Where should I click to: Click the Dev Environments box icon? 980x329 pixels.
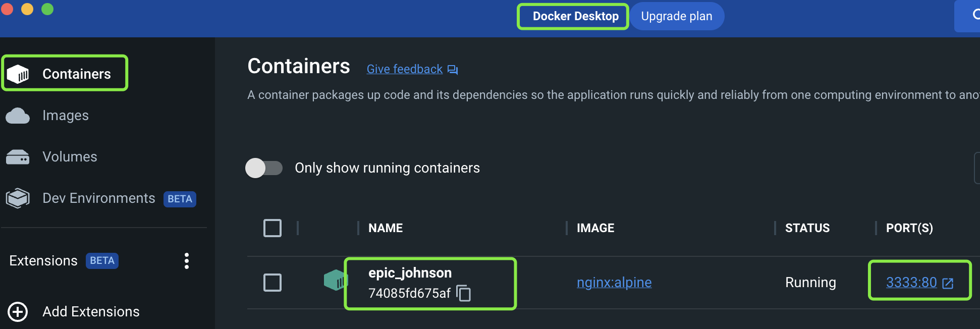pos(18,198)
